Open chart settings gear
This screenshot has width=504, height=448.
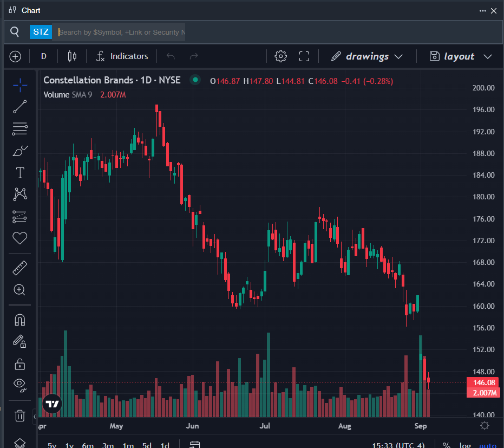[280, 56]
